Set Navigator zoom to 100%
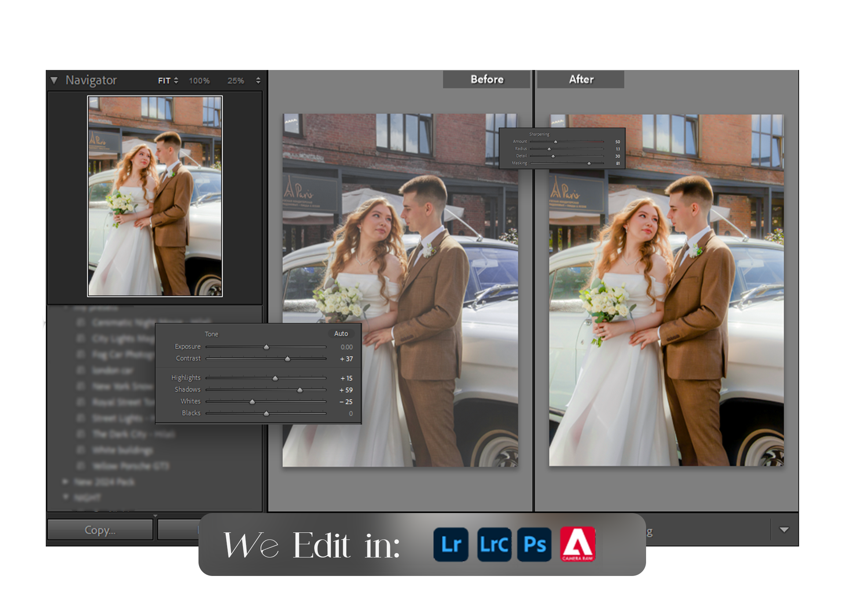845x616 pixels. pos(199,81)
